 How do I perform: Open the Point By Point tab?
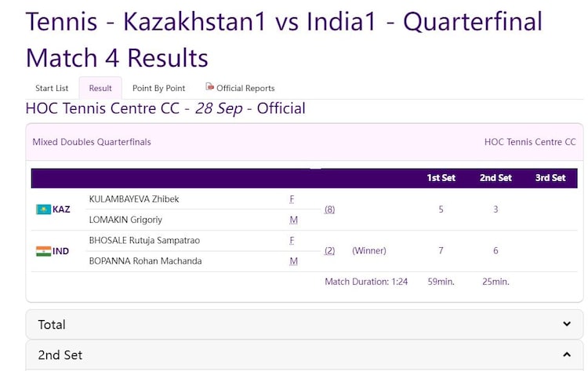(x=158, y=88)
